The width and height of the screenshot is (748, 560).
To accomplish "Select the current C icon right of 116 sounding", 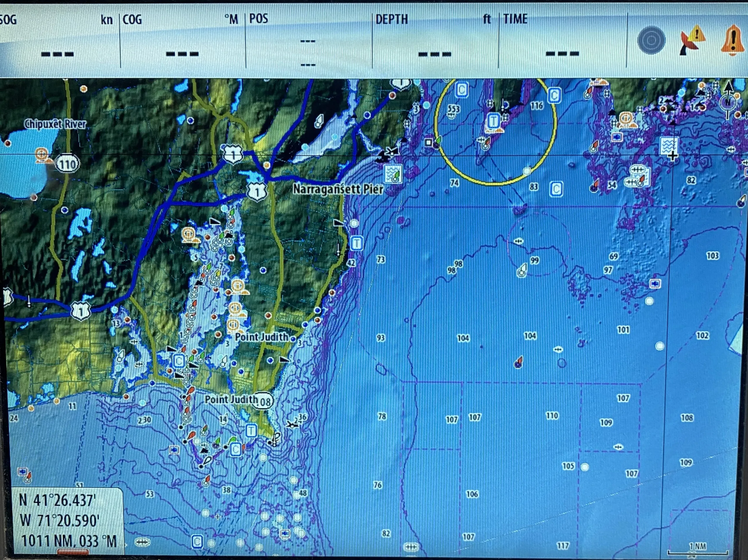I will [554, 95].
